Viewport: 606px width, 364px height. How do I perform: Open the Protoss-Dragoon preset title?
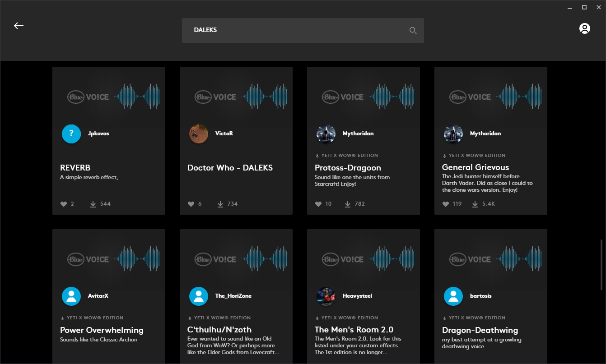[348, 168]
